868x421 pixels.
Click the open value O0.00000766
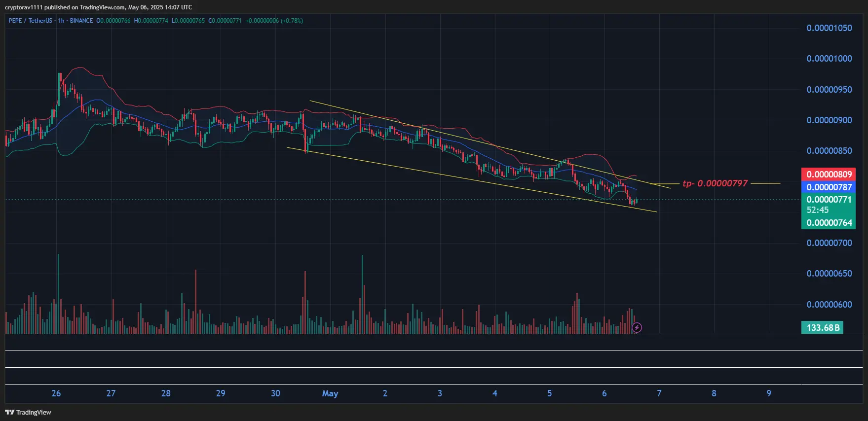[113, 21]
